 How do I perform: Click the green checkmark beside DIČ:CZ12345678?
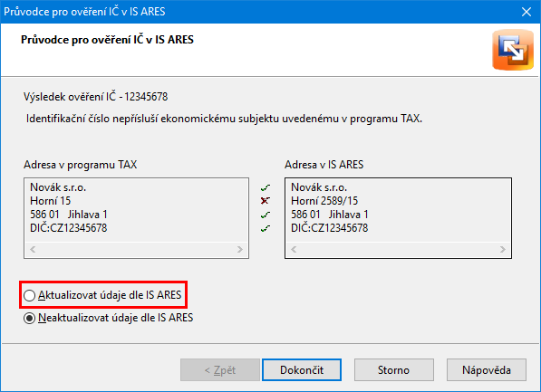pos(265,228)
